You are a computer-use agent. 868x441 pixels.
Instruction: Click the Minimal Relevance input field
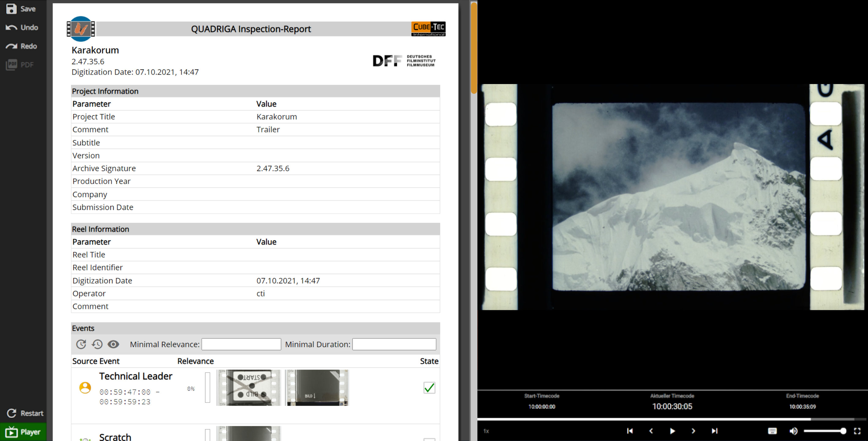coord(241,344)
